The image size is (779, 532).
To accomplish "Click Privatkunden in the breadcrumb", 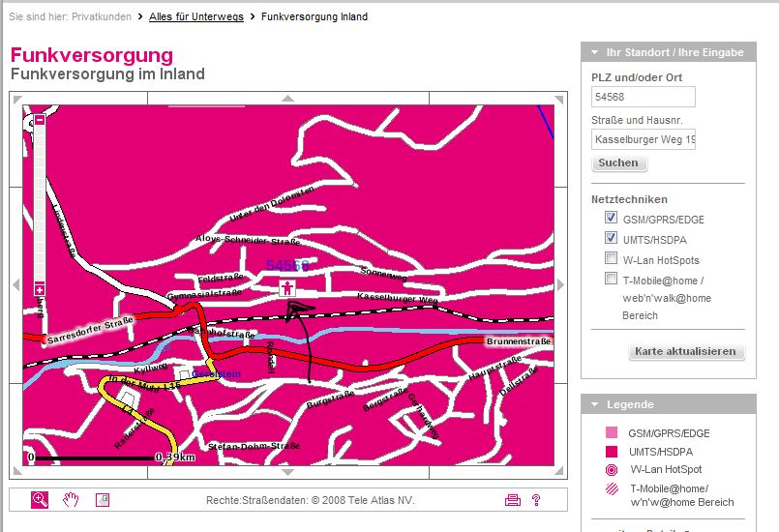I will (102, 16).
